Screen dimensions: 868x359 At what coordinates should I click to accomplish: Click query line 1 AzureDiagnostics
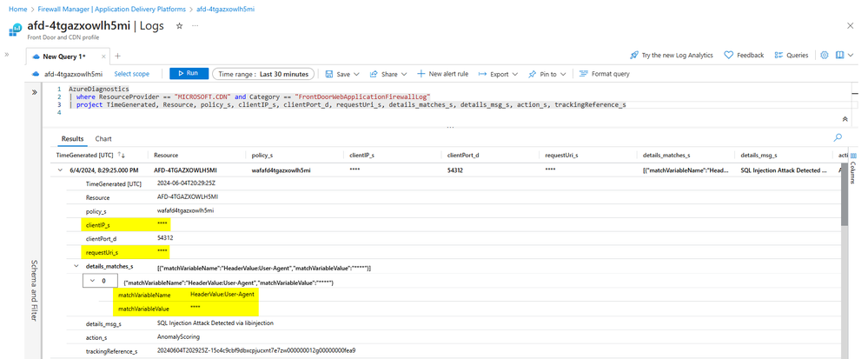(x=98, y=89)
